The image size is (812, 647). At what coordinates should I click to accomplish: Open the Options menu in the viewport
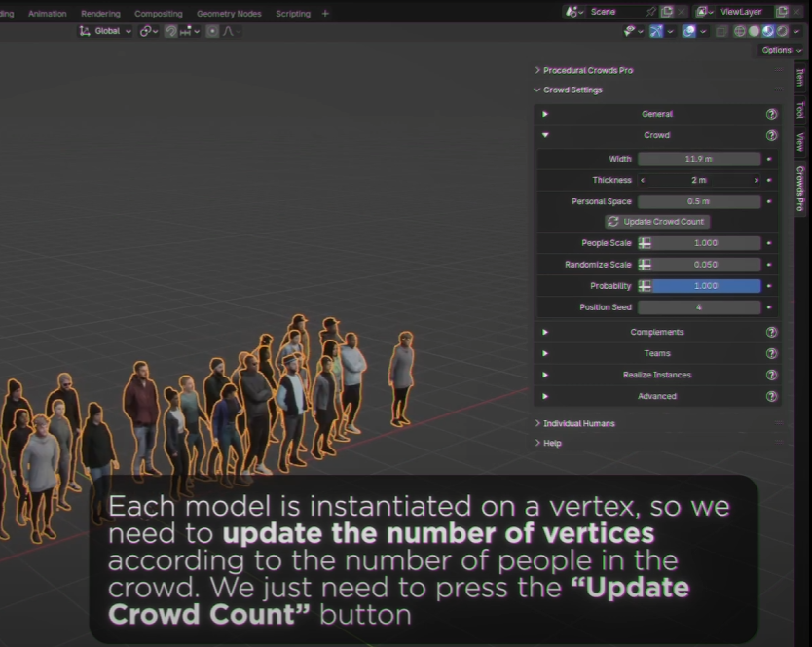(x=779, y=50)
